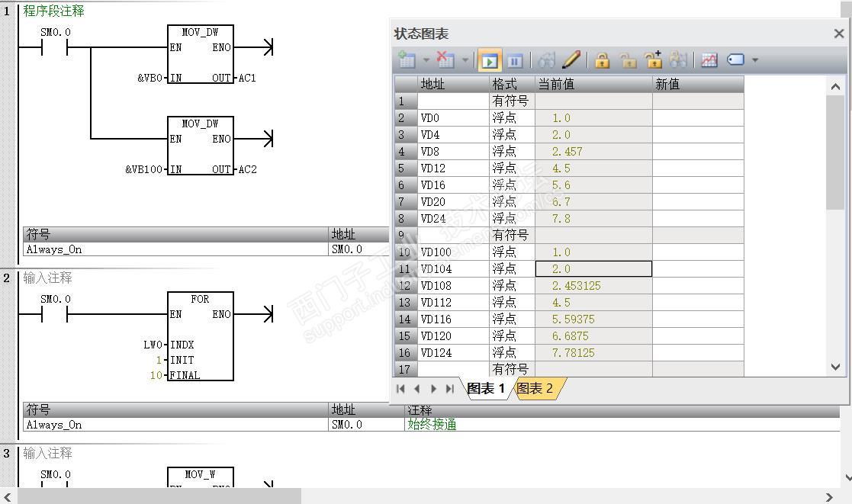Switch to the 图表 1 tab
Screen dimensions: 852x504
click(x=486, y=388)
